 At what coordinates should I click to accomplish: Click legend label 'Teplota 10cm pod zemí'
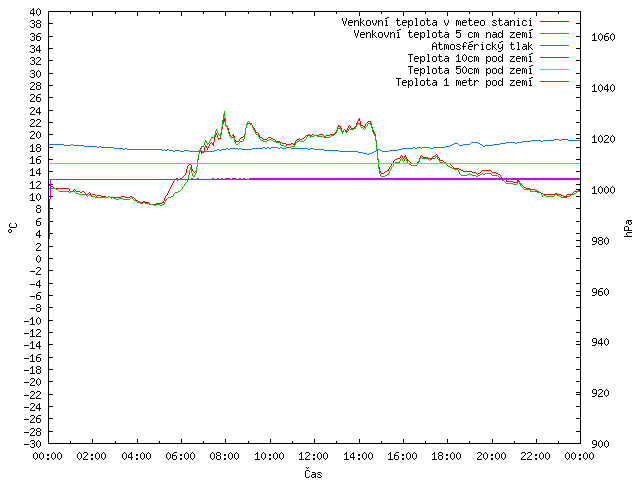tap(470, 58)
